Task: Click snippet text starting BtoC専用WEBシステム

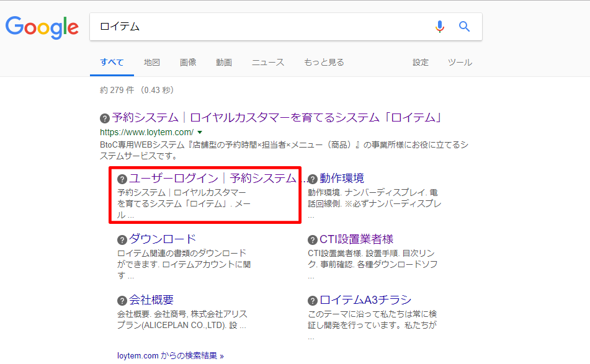Action: click(x=284, y=150)
